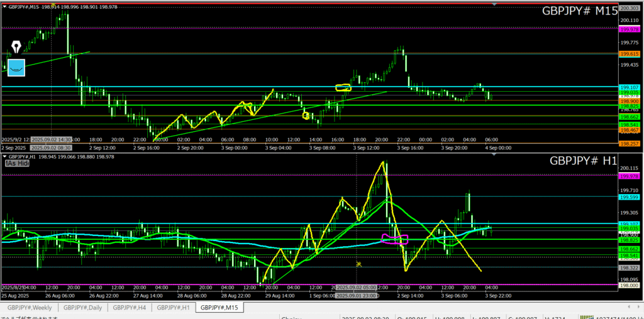Image resolution: width=644 pixels, height=319 pixels.
Task: Click the chart tabs scroll-right arrow
Action: click(x=639, y=306)
